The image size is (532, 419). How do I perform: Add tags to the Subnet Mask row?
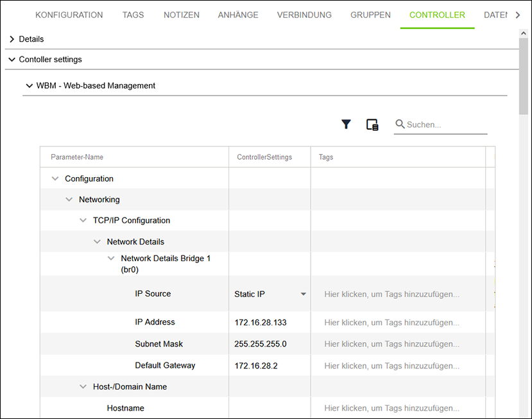[x=392, y=344]
